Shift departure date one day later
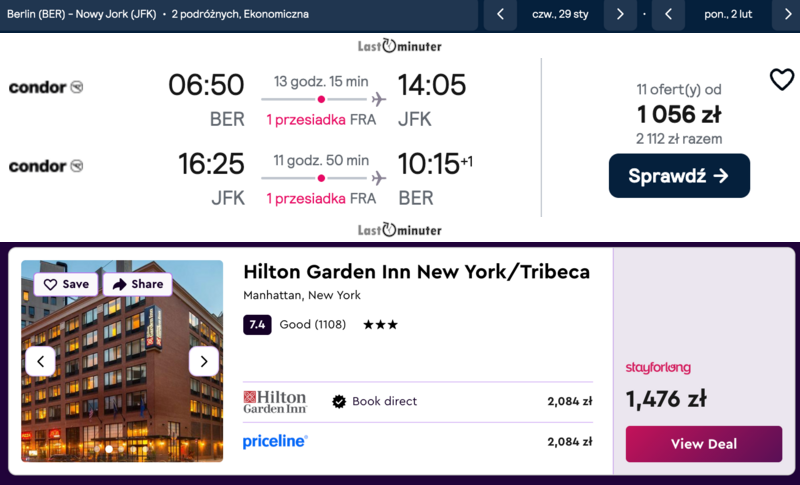Image resolution: width=800 pixels, height=485 pixels. coord(620,14)
